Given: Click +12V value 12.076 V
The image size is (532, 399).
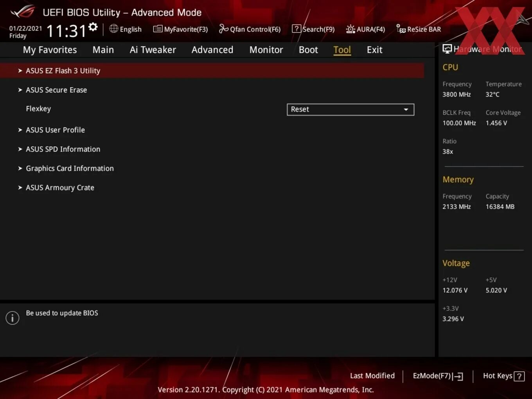Looking at the screenshot, I should pos(455,290).
